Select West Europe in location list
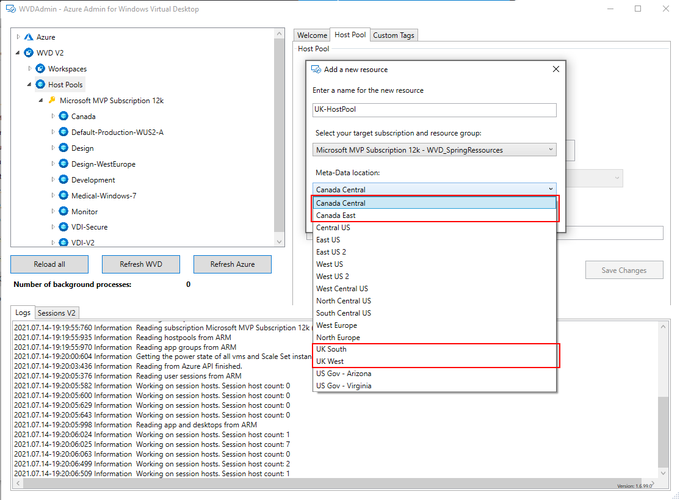The height and width of the screenshot is (500, 680). pyautogui.click(x=435, y=325)
